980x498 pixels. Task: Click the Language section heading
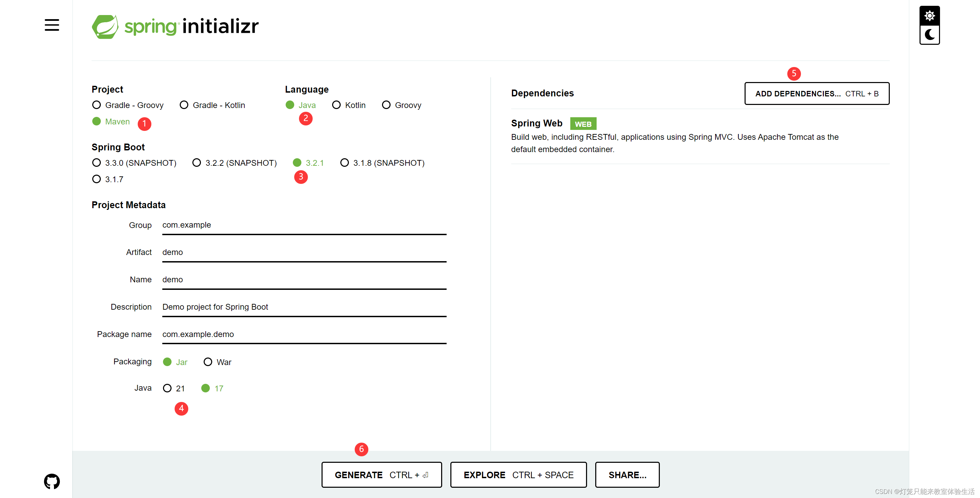coord(307,90)
